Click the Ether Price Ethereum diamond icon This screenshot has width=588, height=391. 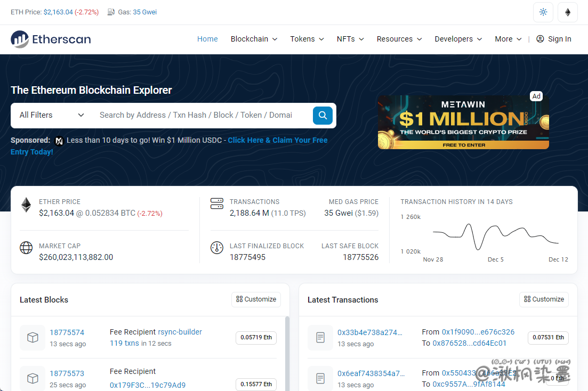tap(26, 205)
